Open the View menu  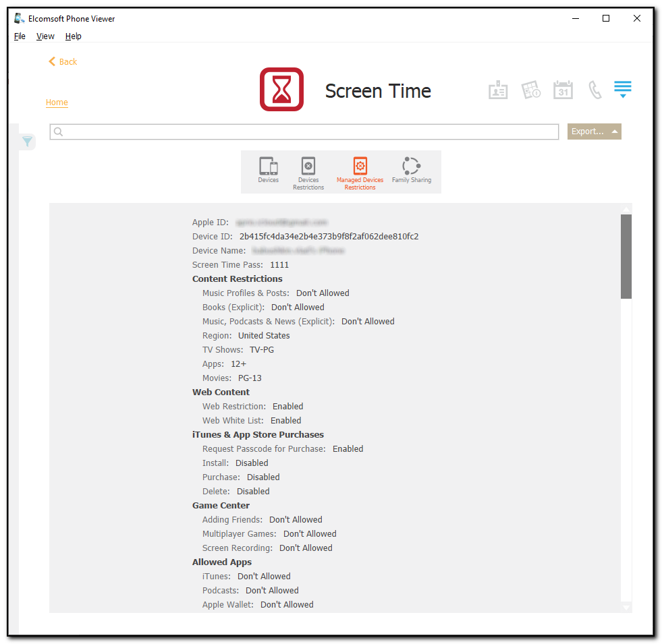click(45, 36)
